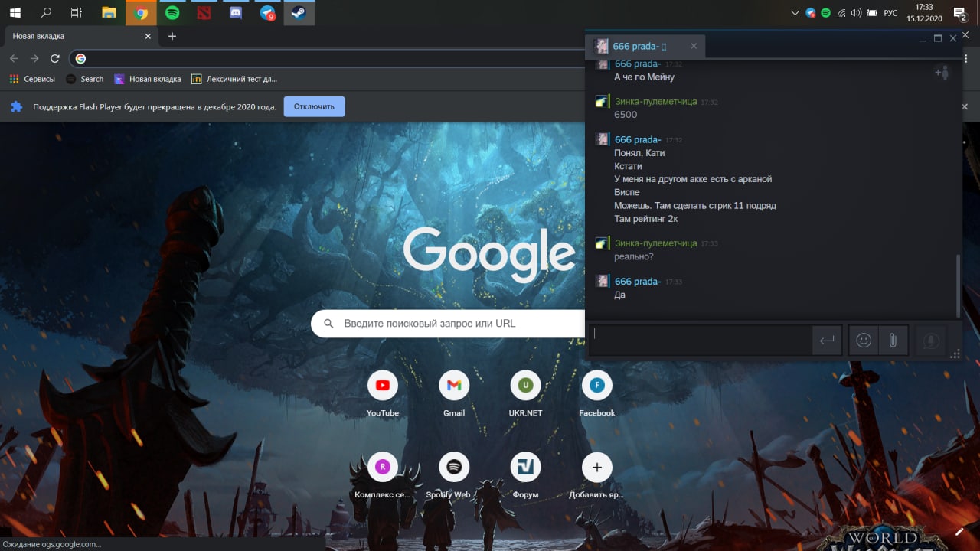Click the voice chat microphone button
980x551 pixels.
click(x=931, y=341)
